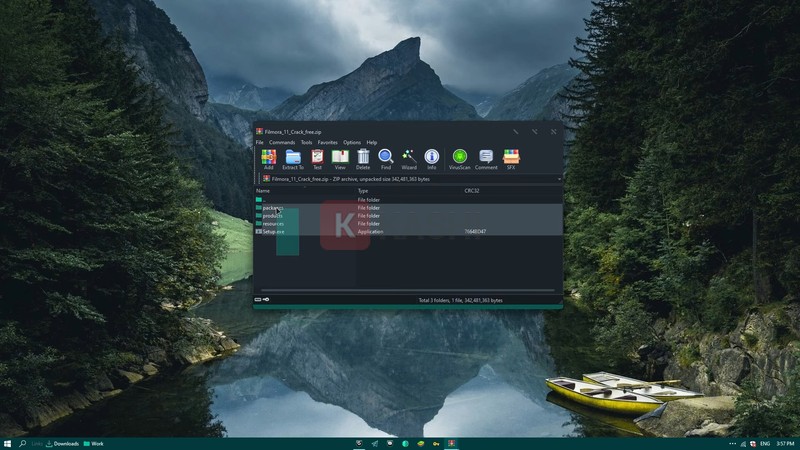The image size is (800, 450).
Task: Click the Windows Start button
Action: [8, 443]
